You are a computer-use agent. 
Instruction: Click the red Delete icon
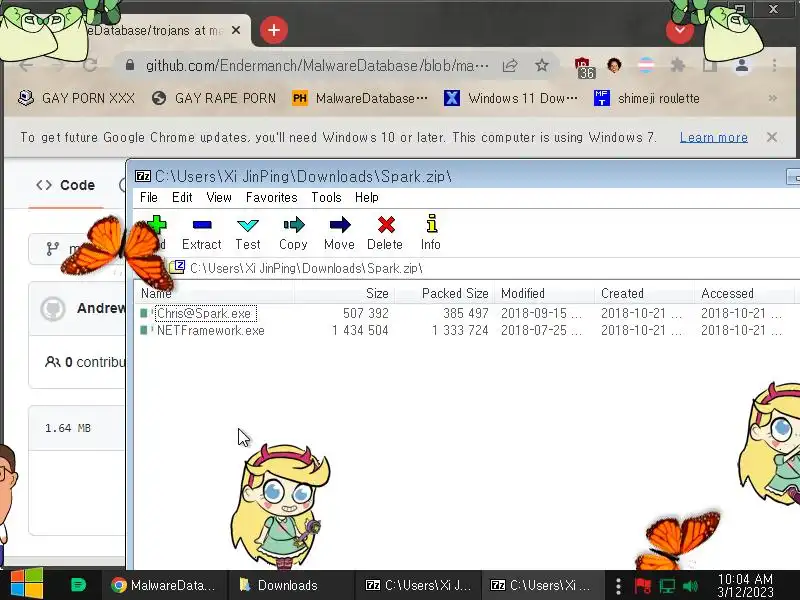click(x=385, y=233)
